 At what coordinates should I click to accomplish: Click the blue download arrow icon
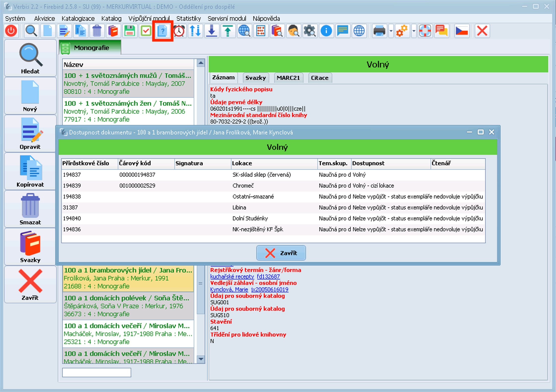click(x=212, y=31)
